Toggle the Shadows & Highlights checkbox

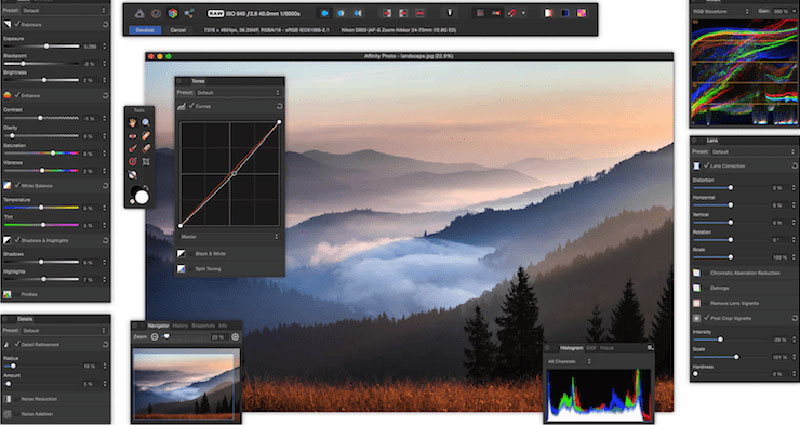coord(17,240)
